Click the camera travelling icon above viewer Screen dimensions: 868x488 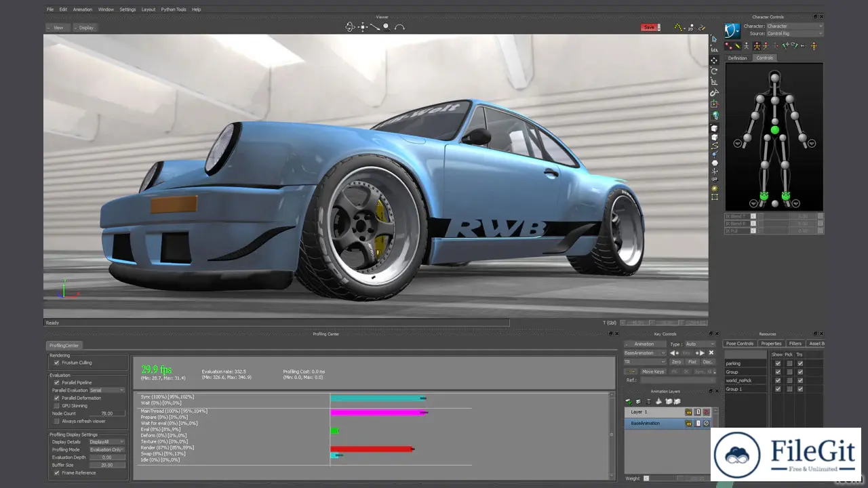tap(363, 27)
